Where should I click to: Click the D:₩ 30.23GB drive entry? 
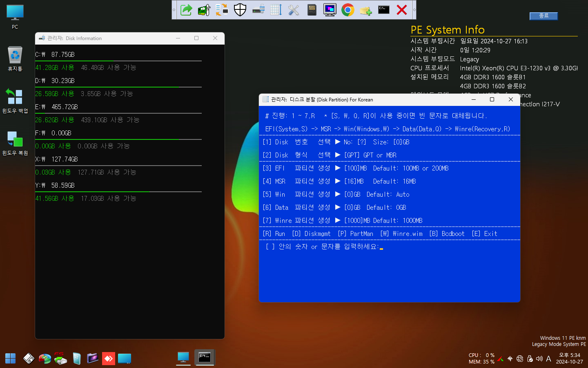tap(55, 81)
